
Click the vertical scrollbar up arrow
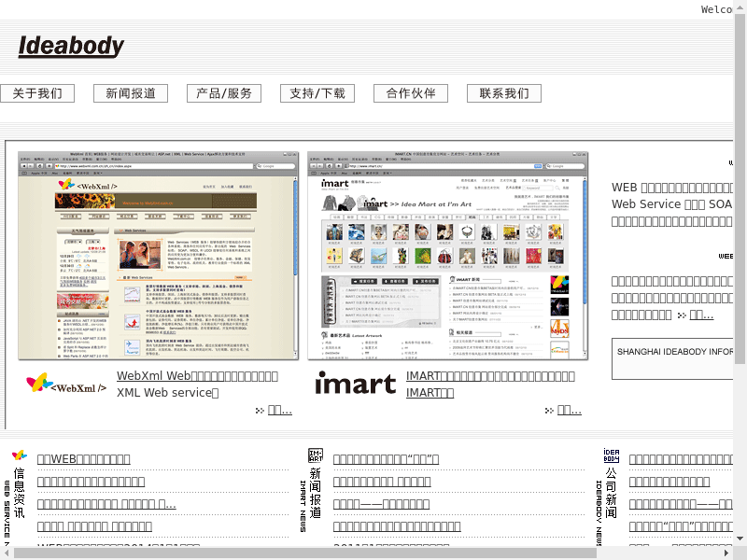click(740, 7)
